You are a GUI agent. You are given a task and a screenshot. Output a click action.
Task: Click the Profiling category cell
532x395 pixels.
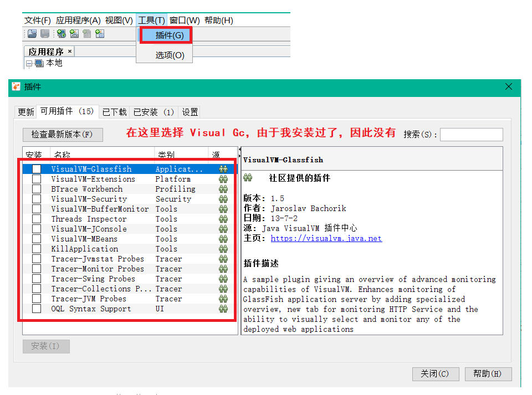[x=176, y=189]
